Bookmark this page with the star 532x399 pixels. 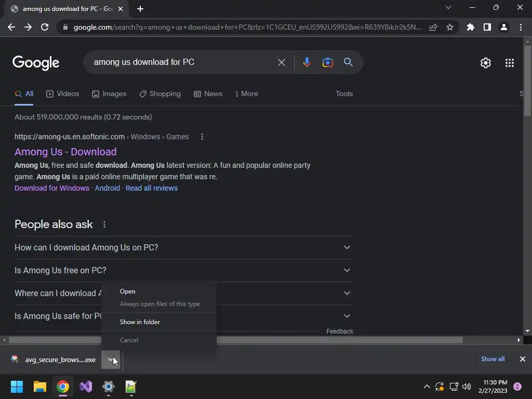[450, 27]
